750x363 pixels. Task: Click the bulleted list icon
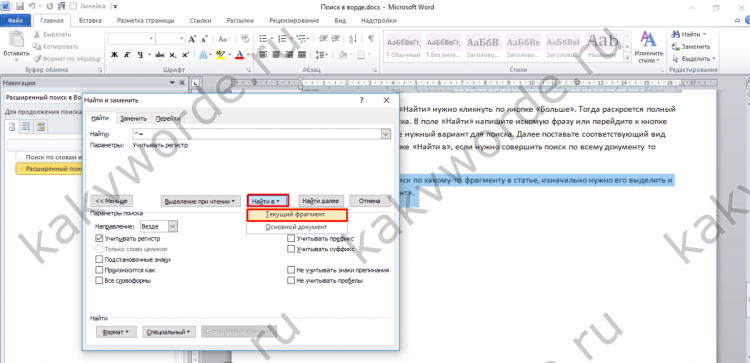coord(263,39)
